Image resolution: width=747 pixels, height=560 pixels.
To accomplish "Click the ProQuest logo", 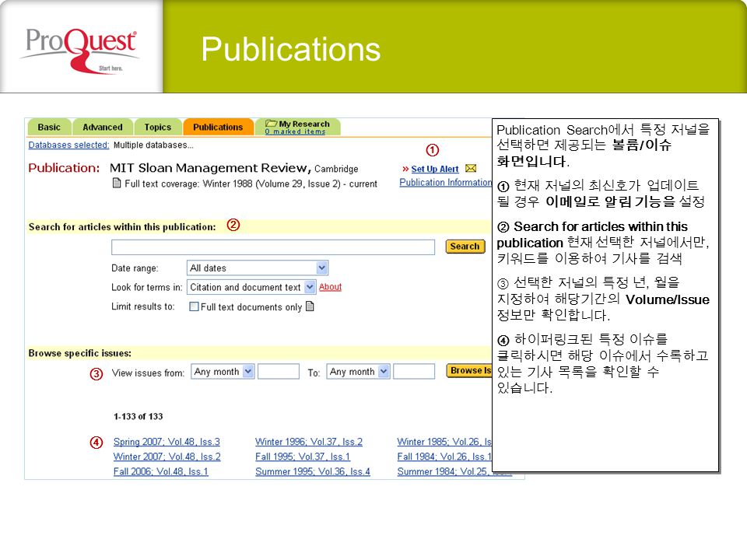I will click(x=80, y=50).
